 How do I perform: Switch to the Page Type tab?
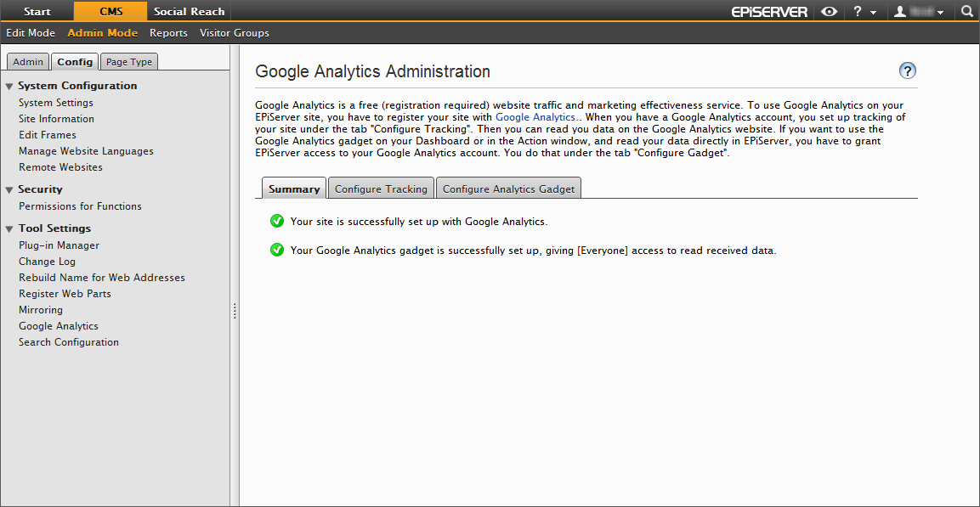129,62
